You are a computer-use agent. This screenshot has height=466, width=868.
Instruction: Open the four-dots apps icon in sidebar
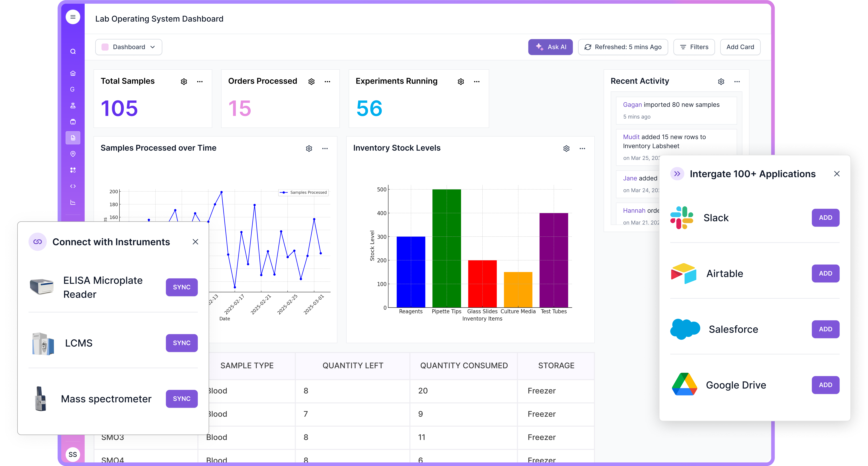click(x=73, y=170)
